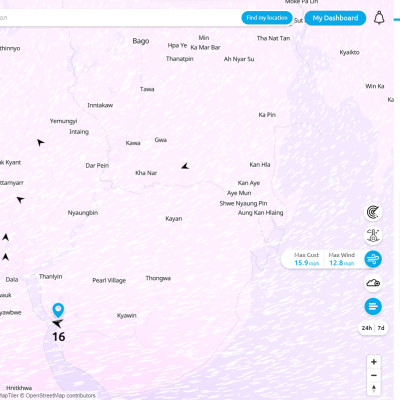Select the blue location pin marker

(x=58, y=310)
